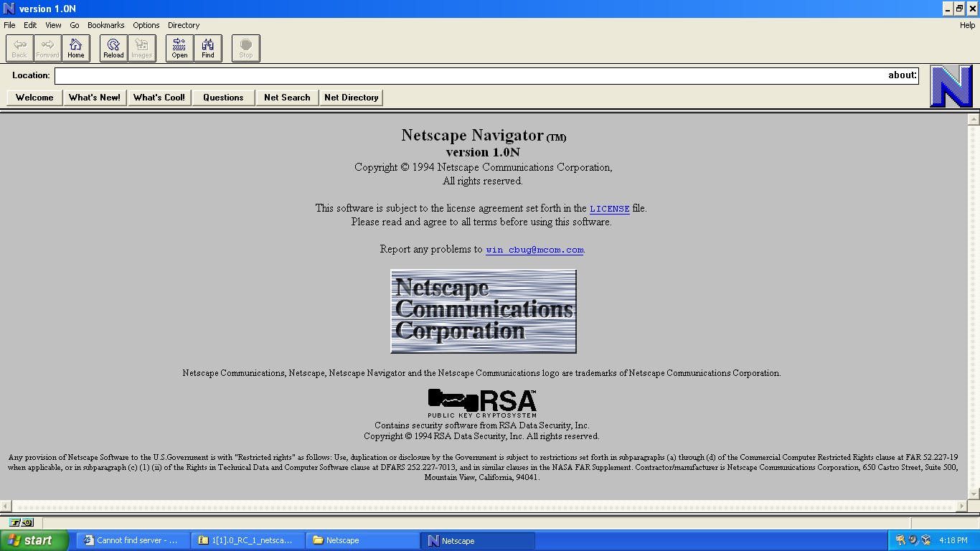Viewport: 980px width, 551px height.
Task: Click the Netscape Communications Corporation logo image
Action: (x=484, y=311)
